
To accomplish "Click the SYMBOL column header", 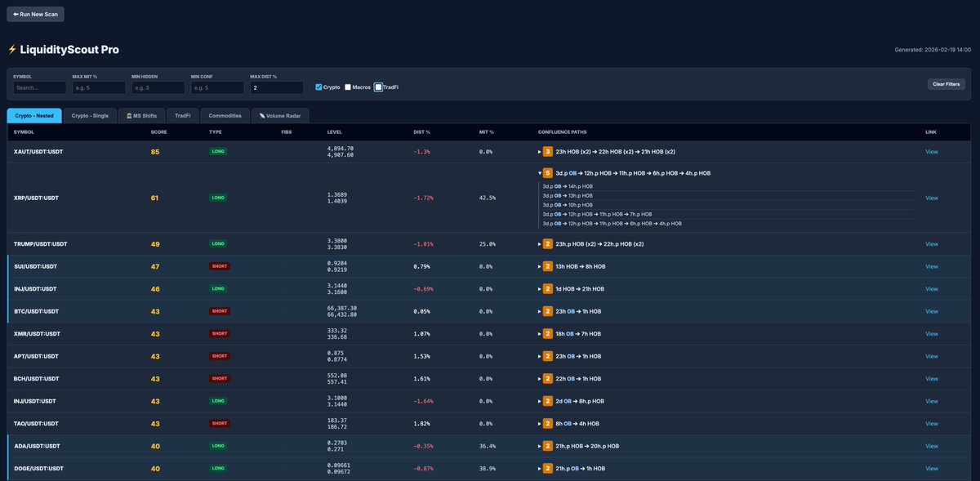I will [x=24, y=131].
